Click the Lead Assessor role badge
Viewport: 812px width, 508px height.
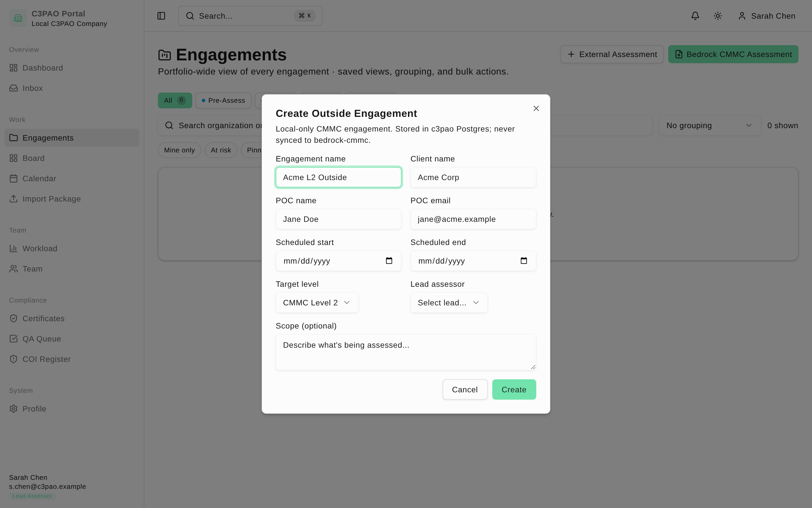tap(32, 496)
